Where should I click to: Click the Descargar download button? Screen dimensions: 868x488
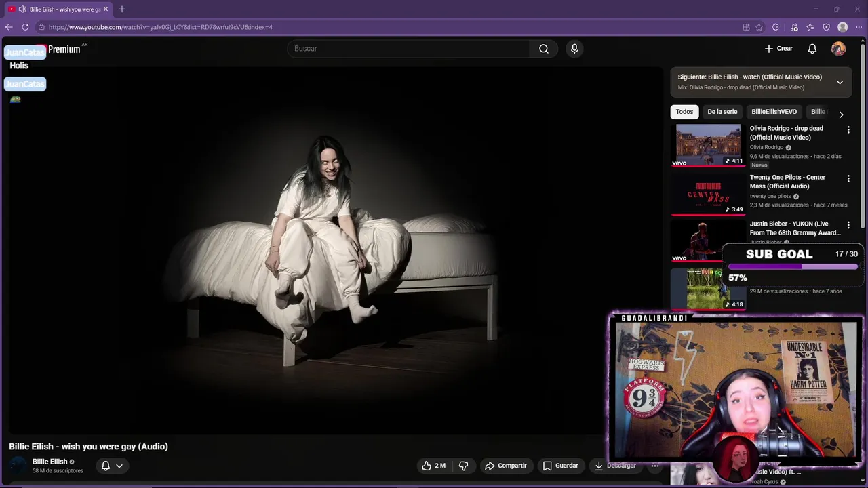(616, 466)
